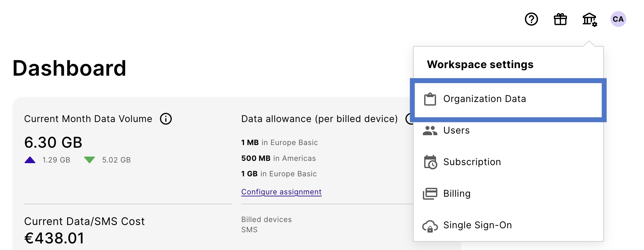Click the 500 MB in Americas row
Screen dimensions: 644x250
278,158
